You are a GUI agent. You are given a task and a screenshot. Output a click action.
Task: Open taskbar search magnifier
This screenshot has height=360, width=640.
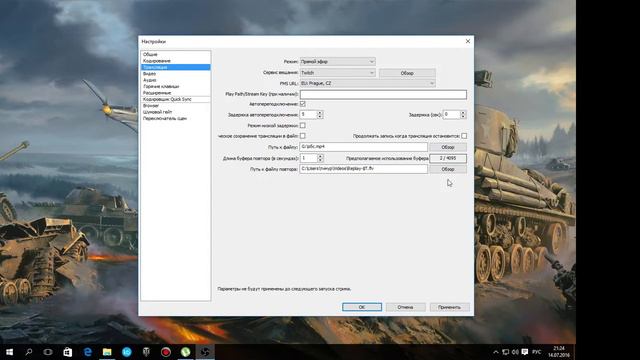point(29,352)
